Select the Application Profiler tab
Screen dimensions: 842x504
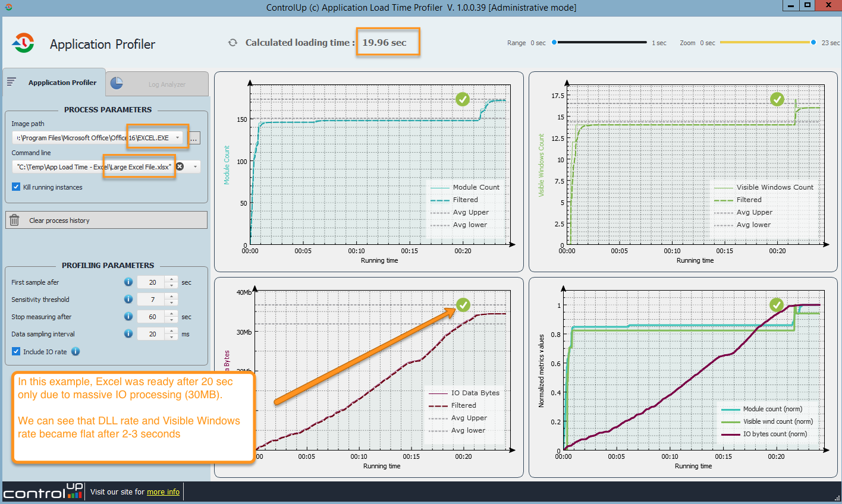tap(55, 83)
